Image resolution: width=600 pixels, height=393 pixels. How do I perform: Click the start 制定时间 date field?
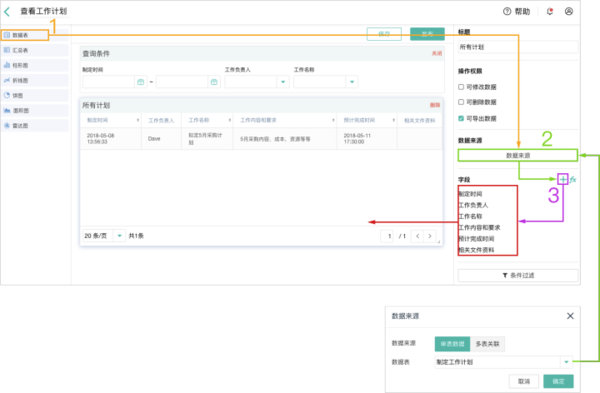tap(108, 82)
